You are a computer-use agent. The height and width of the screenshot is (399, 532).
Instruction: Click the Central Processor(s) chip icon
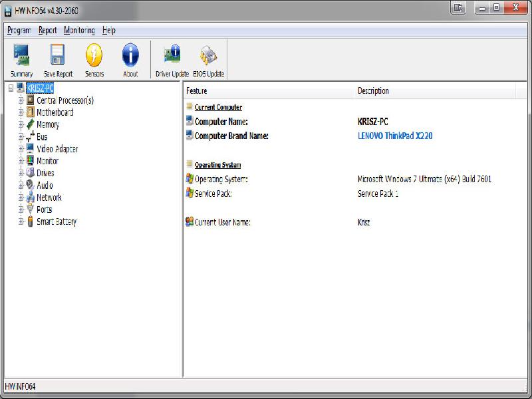31,100
